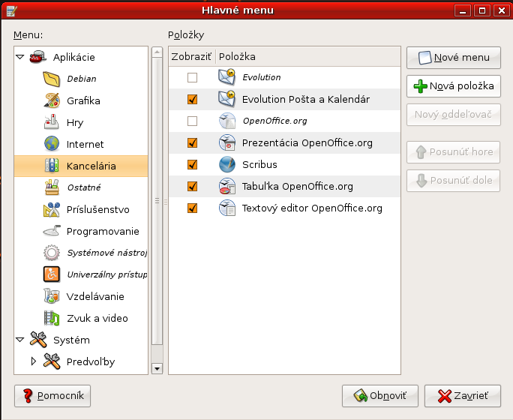Image resolution: width=513 pixels, height=420 pixels.
Task: Click the Internet globe icon
Action: point(52,144)
